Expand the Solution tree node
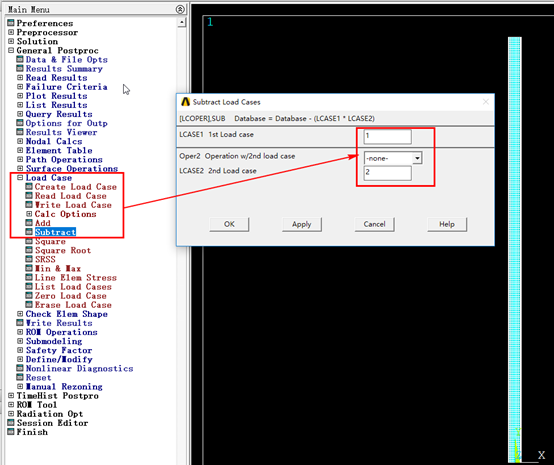The width and height of the screenshot is (554, 465). (11, 41)
